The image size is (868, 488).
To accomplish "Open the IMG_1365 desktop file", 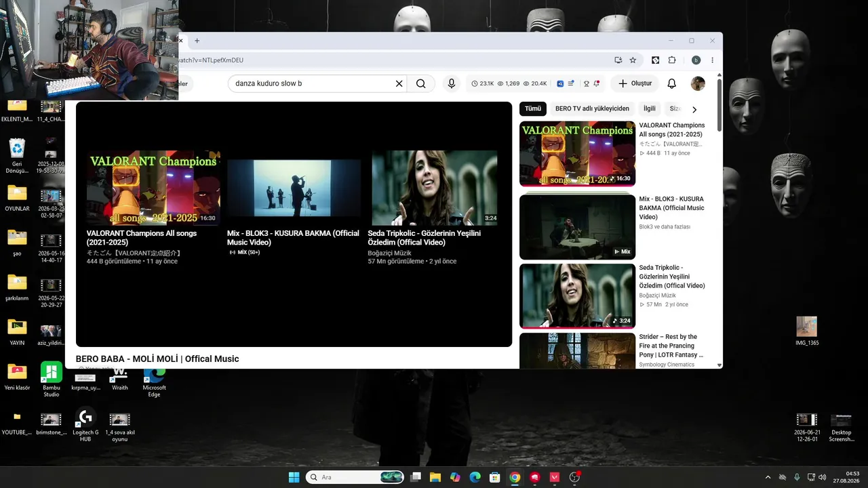I will pyautogui.click(x=807, y=331).
